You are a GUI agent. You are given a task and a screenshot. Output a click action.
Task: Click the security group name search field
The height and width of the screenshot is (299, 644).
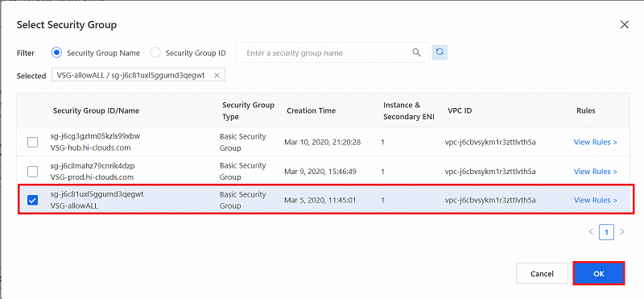tap(332, 52)
